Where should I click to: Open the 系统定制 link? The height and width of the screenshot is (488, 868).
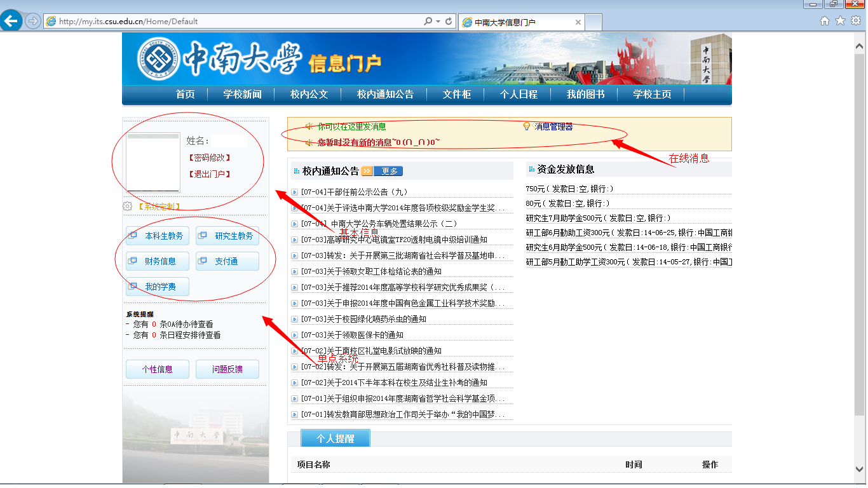coord(159,207)
